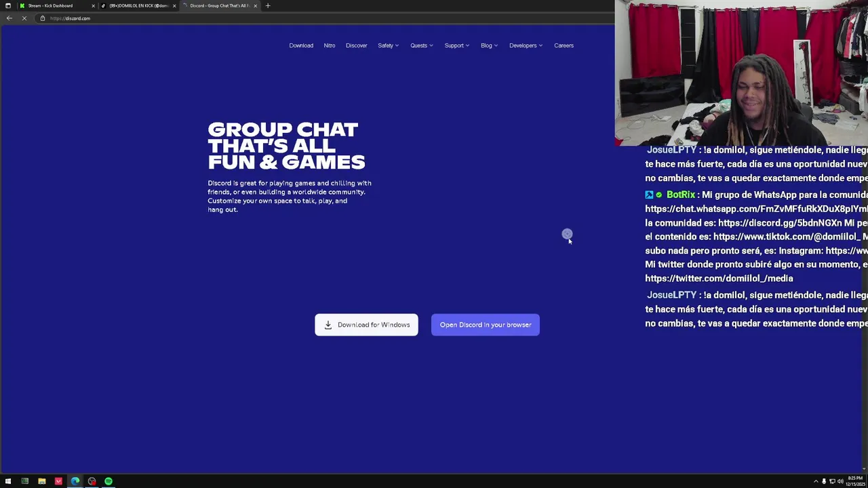Open File Explorer from the taskbar

(x=41, y=481)
